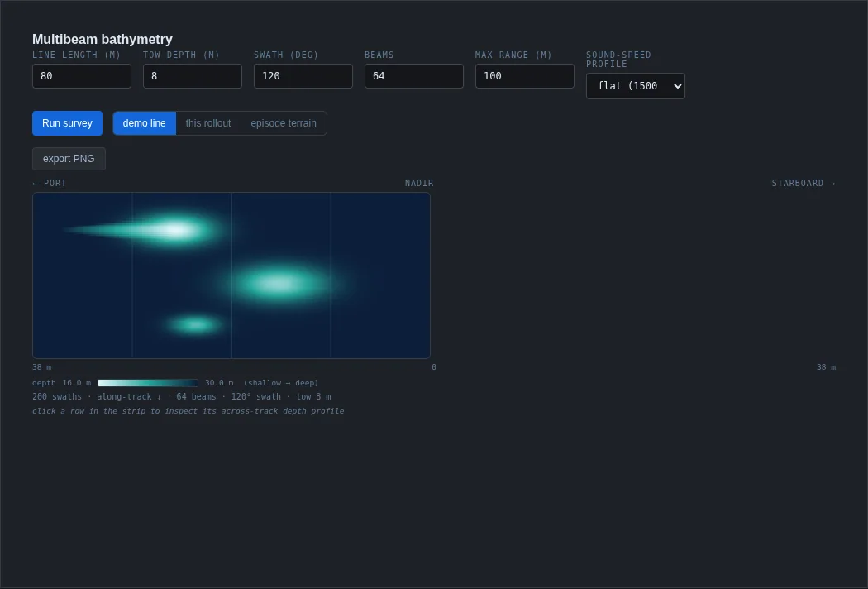This screenshot has width=868, height=589.
Task: Click the brightest shallow blob in strip
Action: coord(175,229)
